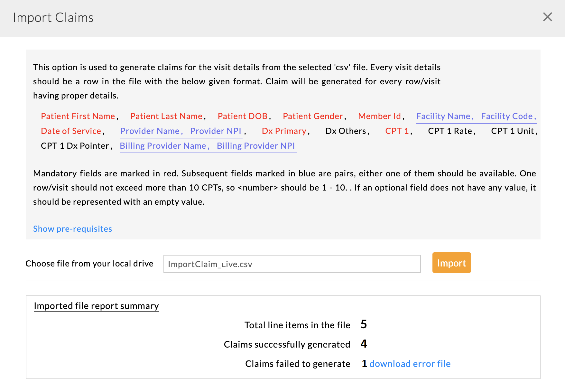565x392 pixels.
Task: Click the Date of Service field label
Action: (71, 131)
